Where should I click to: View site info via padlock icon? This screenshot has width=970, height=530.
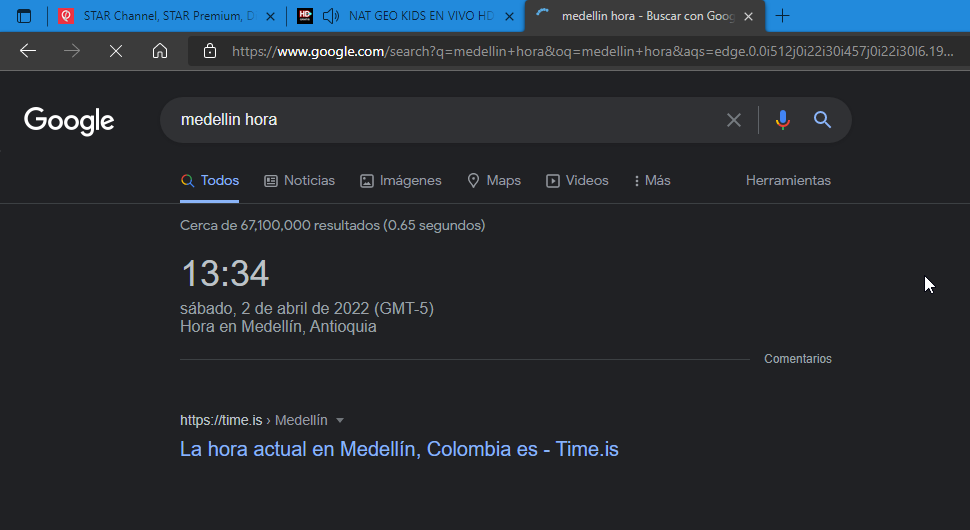[x=209, y=51]
